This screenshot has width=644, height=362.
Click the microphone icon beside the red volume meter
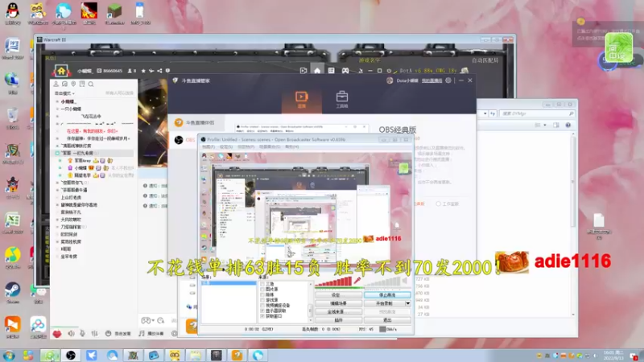pyautogui.click(x=357, y=281)
